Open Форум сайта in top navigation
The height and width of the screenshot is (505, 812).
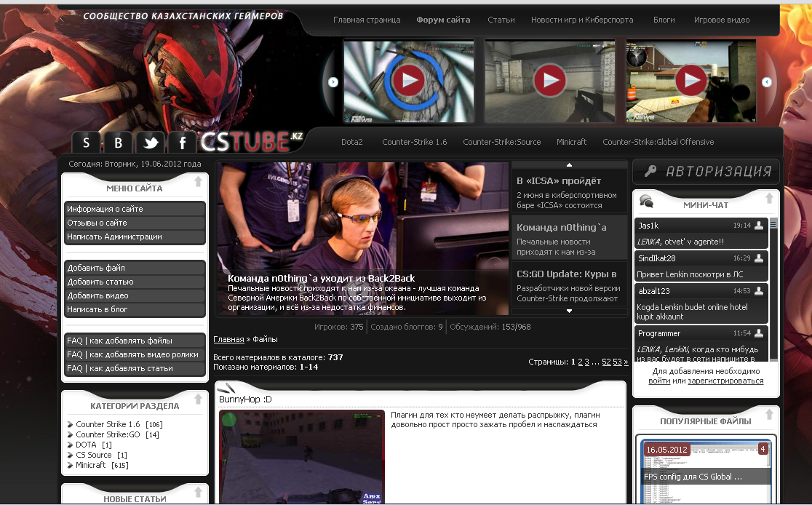tap(443, 20)
